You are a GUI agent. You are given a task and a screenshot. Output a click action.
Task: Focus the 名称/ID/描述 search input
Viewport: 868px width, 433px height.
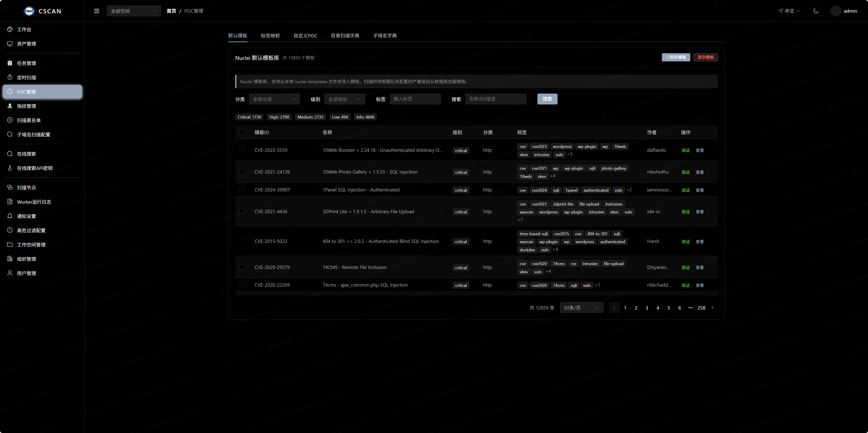point(496,99)
